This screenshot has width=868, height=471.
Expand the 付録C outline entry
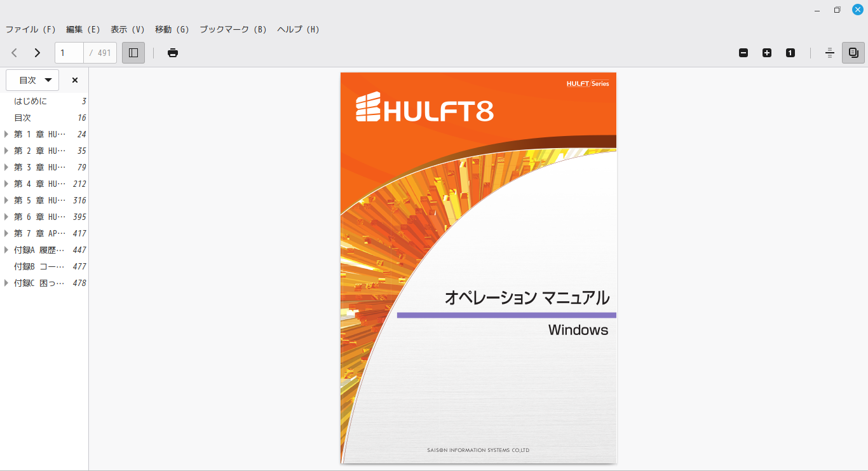tap(6, 283)
